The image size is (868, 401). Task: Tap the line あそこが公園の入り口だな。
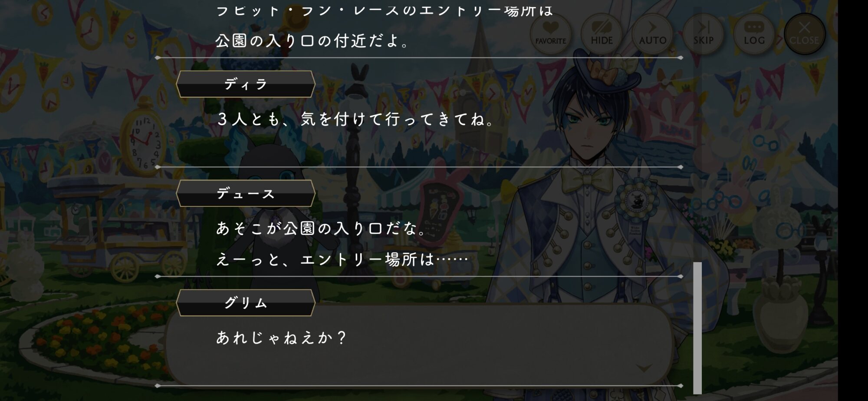click(321, 228)
